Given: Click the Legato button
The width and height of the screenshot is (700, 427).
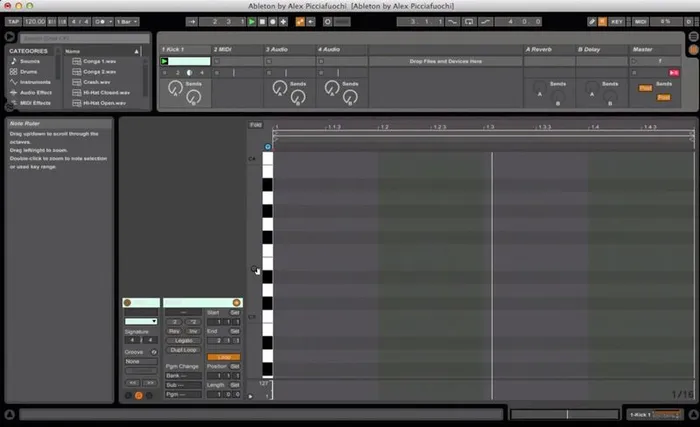Looking at the screenshot, I should [x=183, y=340].
